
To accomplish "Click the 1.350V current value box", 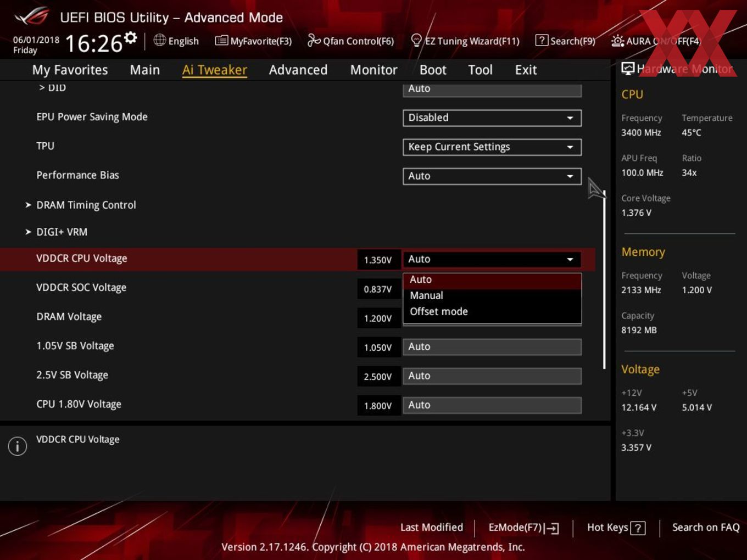I will [x=378, y=260].
